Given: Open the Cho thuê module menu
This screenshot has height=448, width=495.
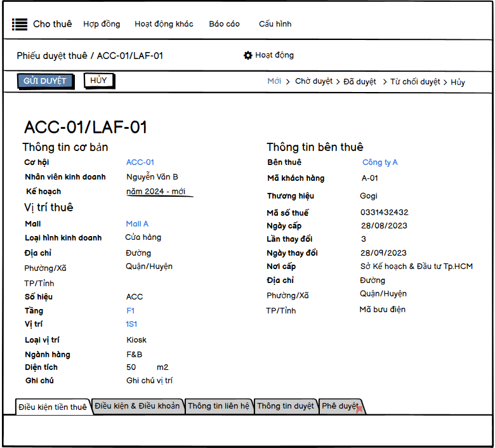Looking at the screenshot, I should pyautogui.click(x=53, y=24).
